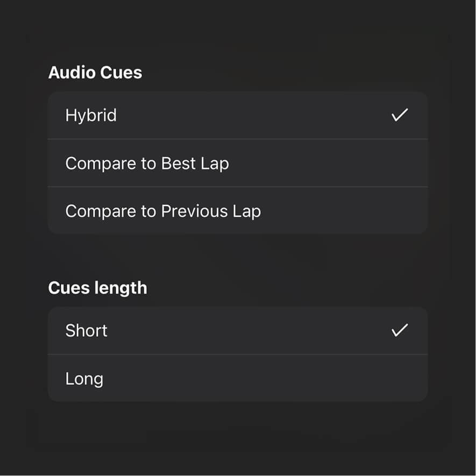Tap the Hybrid text label
Image resolution: width=476 pixels, height=476 pixels.
91,116
